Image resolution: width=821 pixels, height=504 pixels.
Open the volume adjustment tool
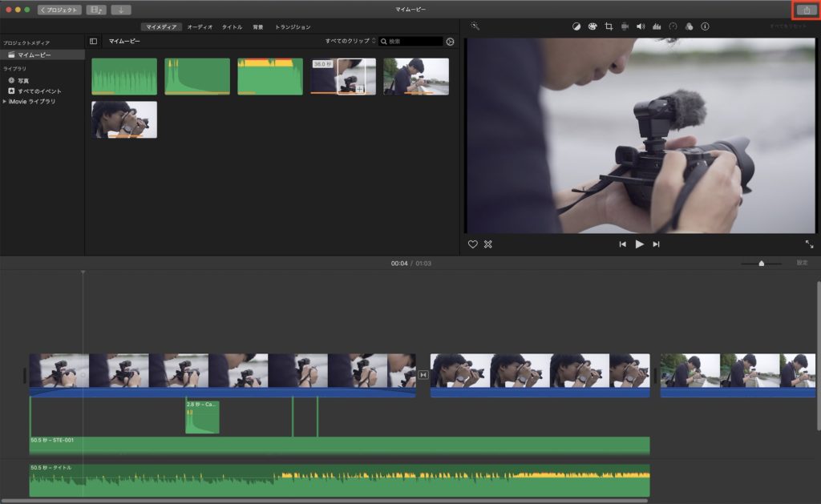pyautogui.click(x=641, y=26)
